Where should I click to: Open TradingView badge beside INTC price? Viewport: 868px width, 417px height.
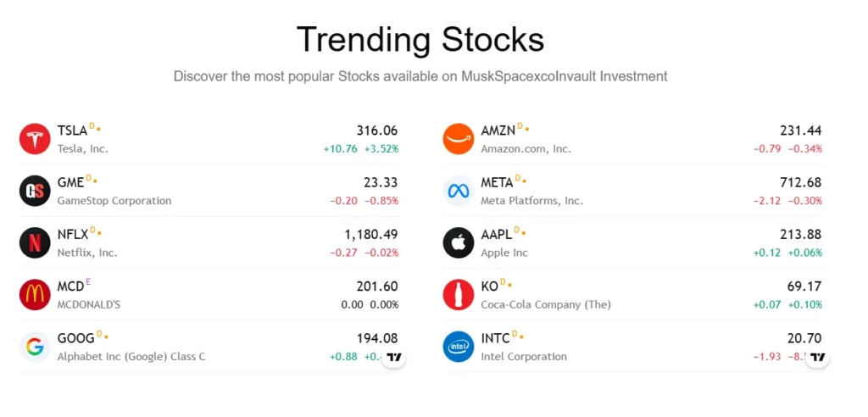[817, 357]
